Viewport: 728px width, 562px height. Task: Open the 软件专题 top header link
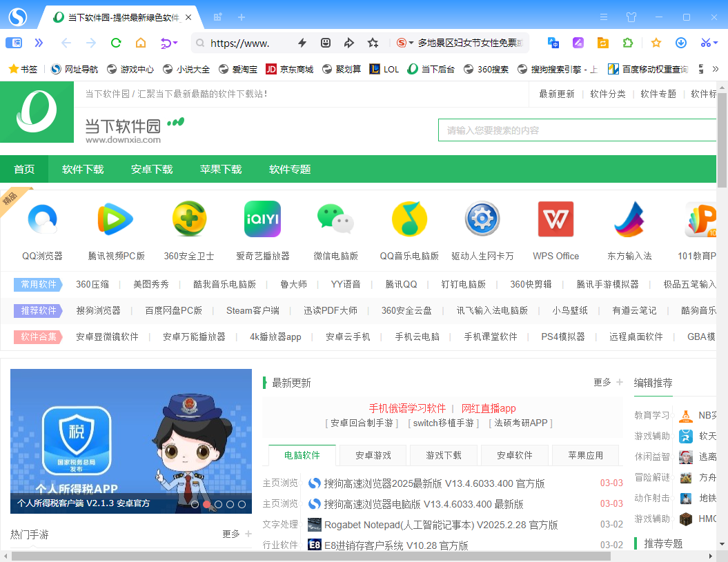(658, 94)
